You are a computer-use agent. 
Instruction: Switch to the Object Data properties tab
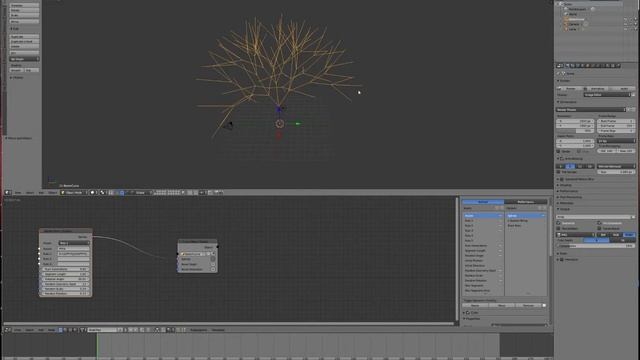tap(603, 65)
